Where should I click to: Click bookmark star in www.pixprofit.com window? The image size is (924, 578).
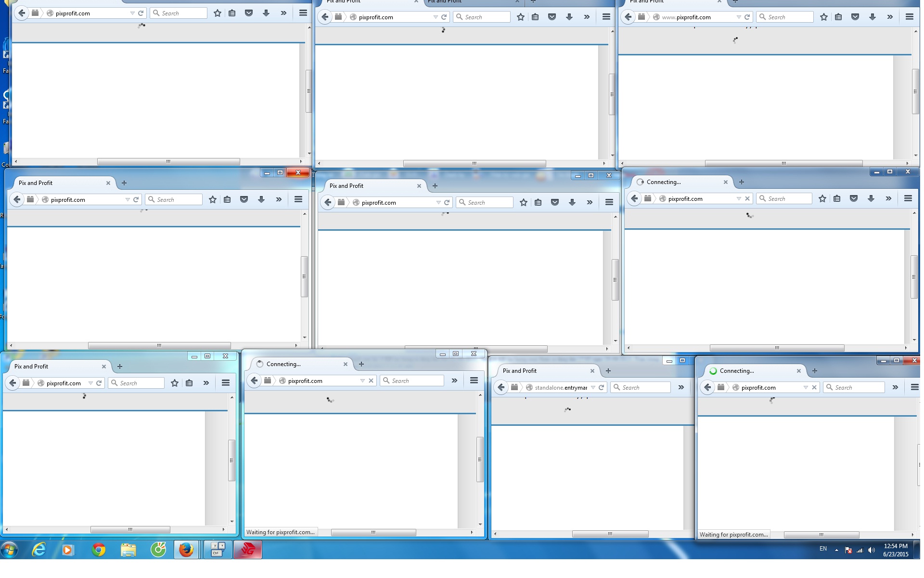(823, 17)
